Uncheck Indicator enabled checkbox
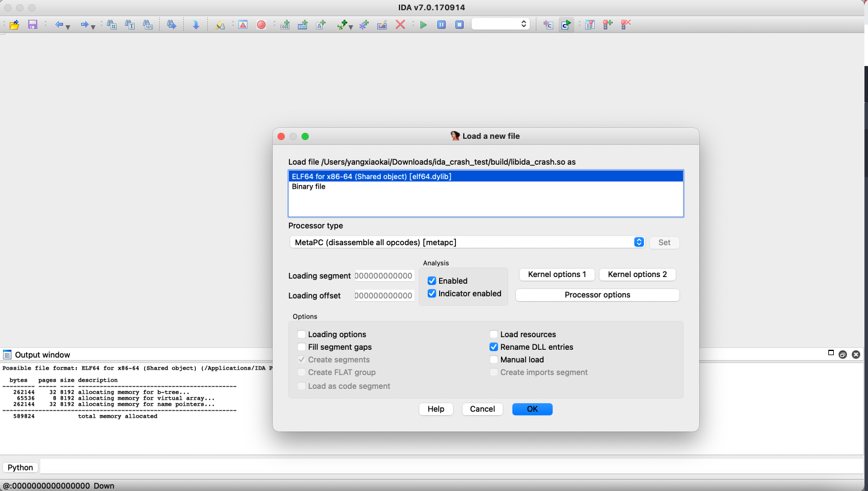Image resolution: width=868 pixels, height=491 pixels. pos(432,293)
